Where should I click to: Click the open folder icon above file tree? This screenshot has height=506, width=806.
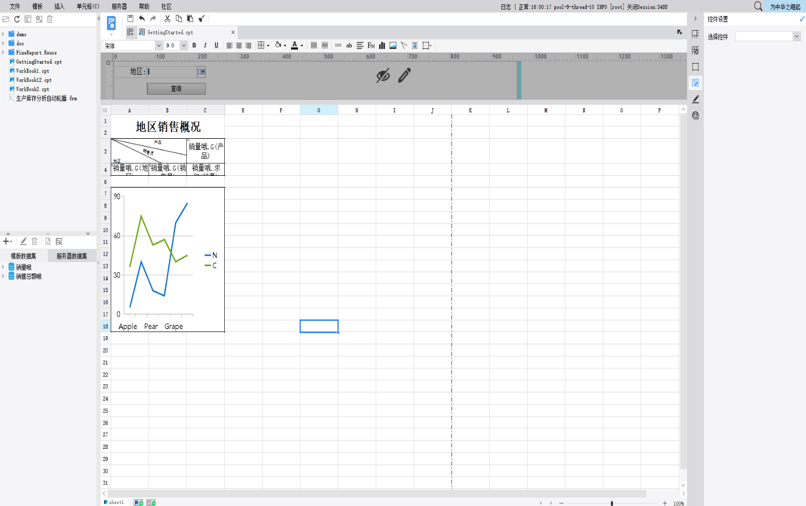click(x=6, y=19)
